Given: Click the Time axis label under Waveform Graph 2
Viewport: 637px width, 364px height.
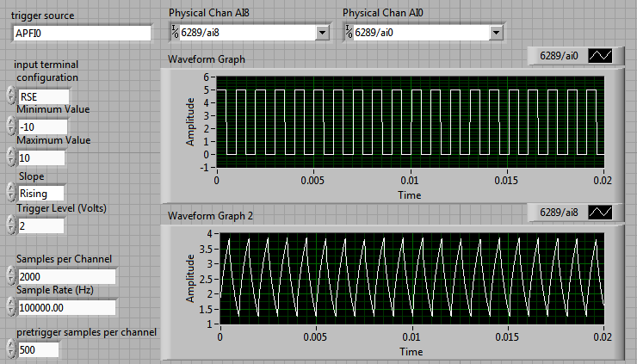Looking at the screenshot, I should pos(411,352).
